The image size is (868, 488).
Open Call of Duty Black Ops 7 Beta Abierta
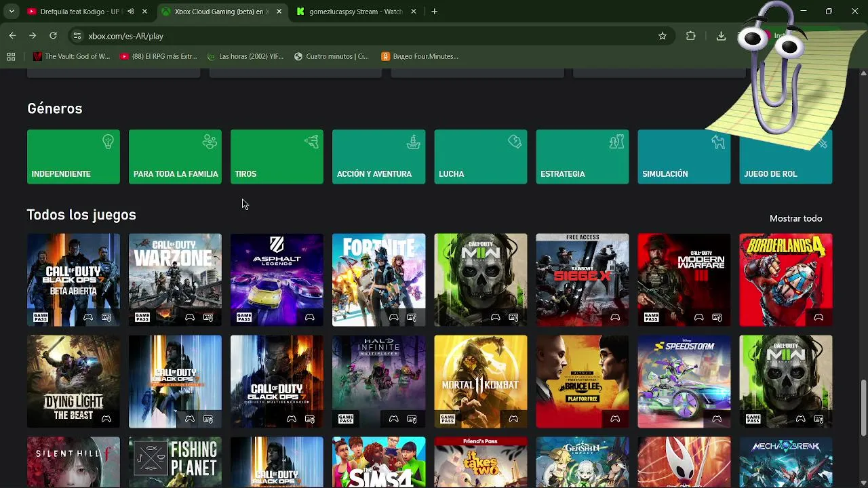click(x=73, y=280)
